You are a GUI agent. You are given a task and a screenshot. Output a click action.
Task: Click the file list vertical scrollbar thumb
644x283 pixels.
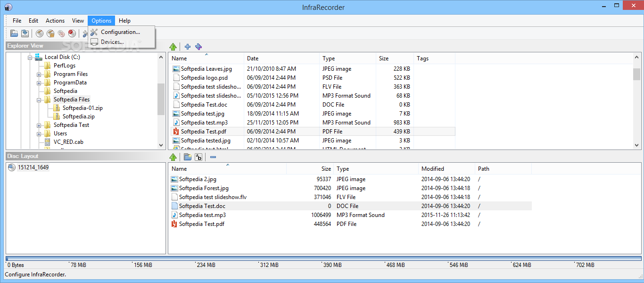(636, 74)
